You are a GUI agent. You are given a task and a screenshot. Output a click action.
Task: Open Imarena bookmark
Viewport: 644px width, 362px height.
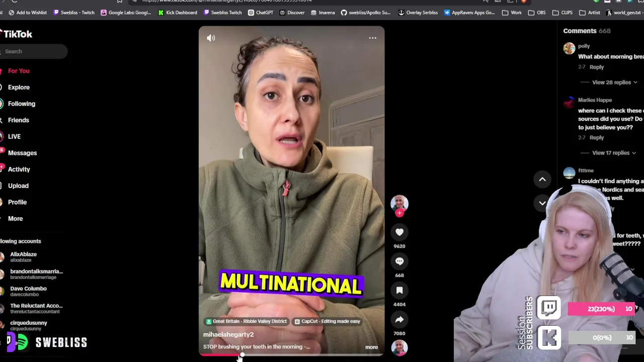point(323,13)
